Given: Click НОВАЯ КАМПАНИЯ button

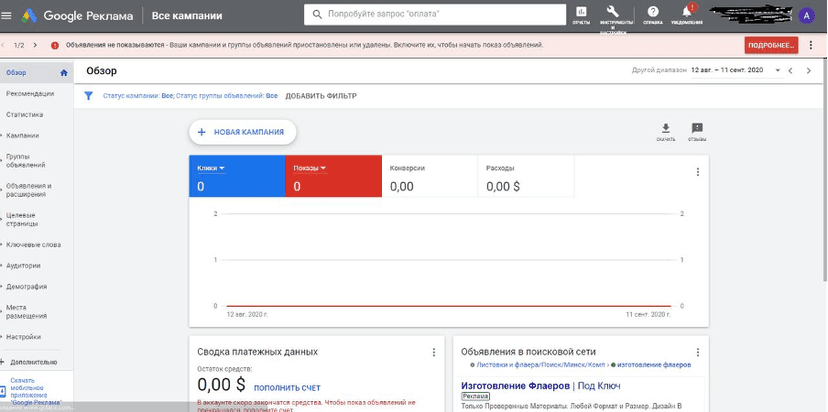Looking at the screenshot, I should tap(242, 132).
